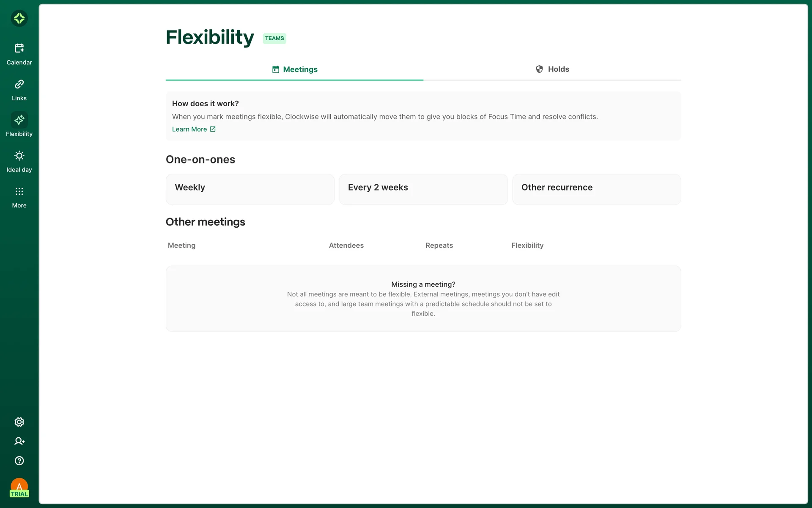Click the Flexibility column header
812x508 pixels.
527,246
